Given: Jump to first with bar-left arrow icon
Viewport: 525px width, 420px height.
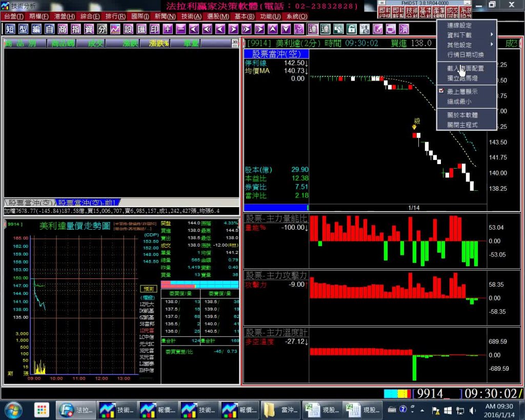Looking at the screenshot, I should click(194, 29).
